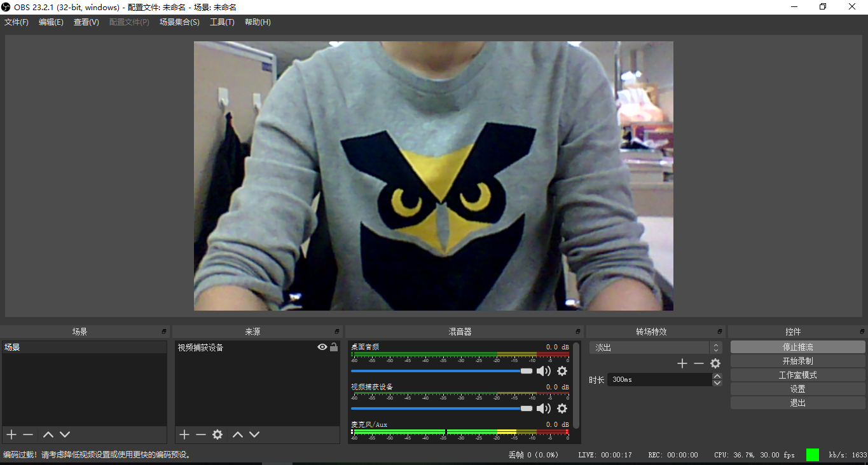The width and height of the screenshot is (868, 465).
Task: Remove selected source in 来源 panel
Action: coord(201,435)
